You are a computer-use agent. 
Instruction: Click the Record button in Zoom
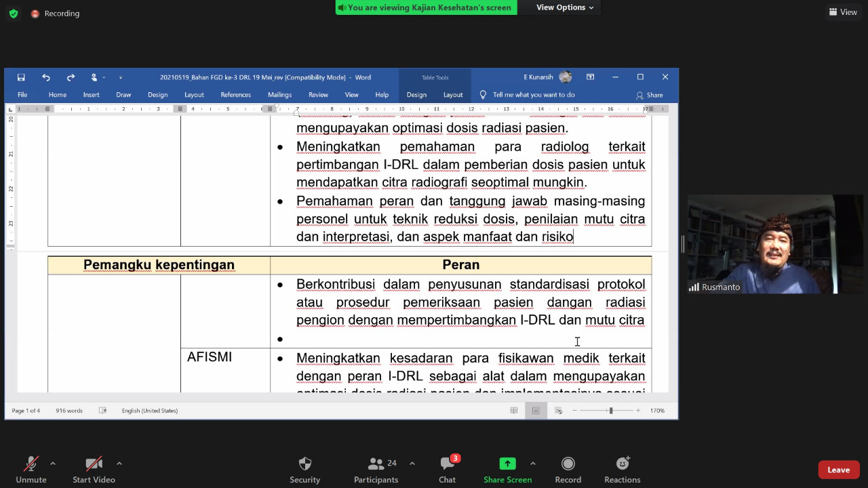(x=568, y=470)
